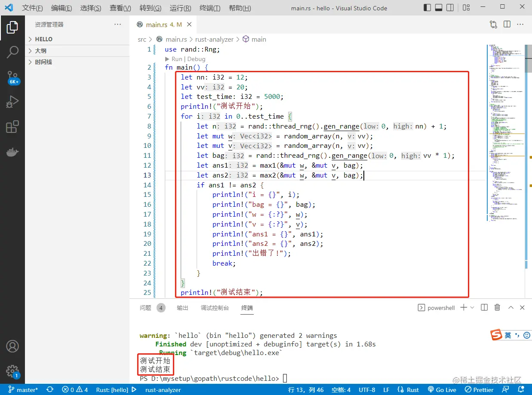Open Source Control view with 6K+ badge

click(x=12, y=77)
